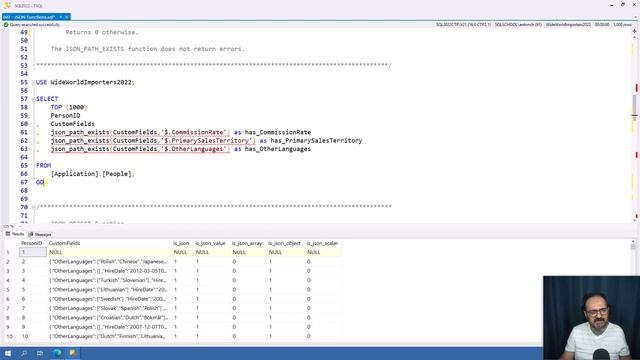Image resolution: width=640 pixels, height=360 pixels.
Task: Select row header number 10 in results grid
Action: [10, 336]
